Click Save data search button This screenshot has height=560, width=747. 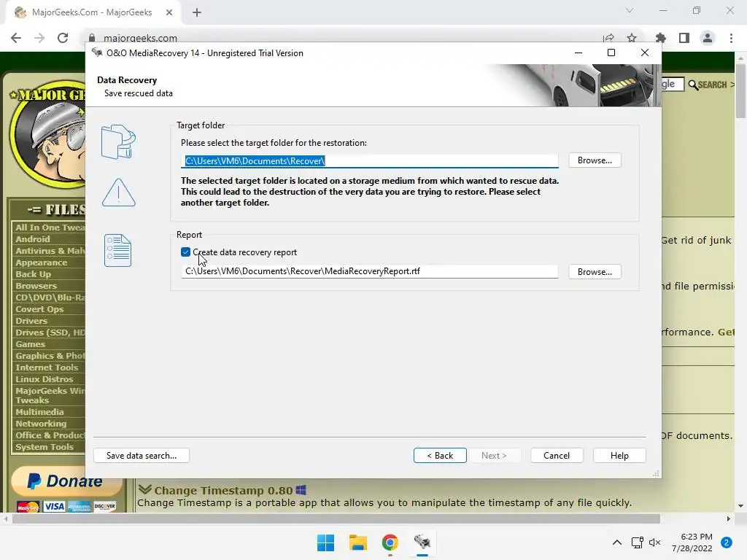[x=142, y=456]
